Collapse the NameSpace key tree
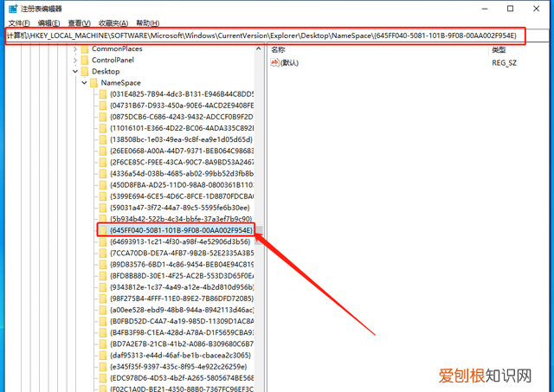Screen dimensions: 554x392 [84, 83]
